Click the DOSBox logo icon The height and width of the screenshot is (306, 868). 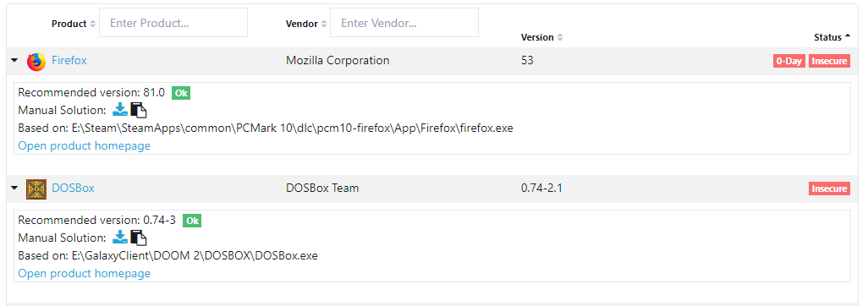click(x=36, y=189)
